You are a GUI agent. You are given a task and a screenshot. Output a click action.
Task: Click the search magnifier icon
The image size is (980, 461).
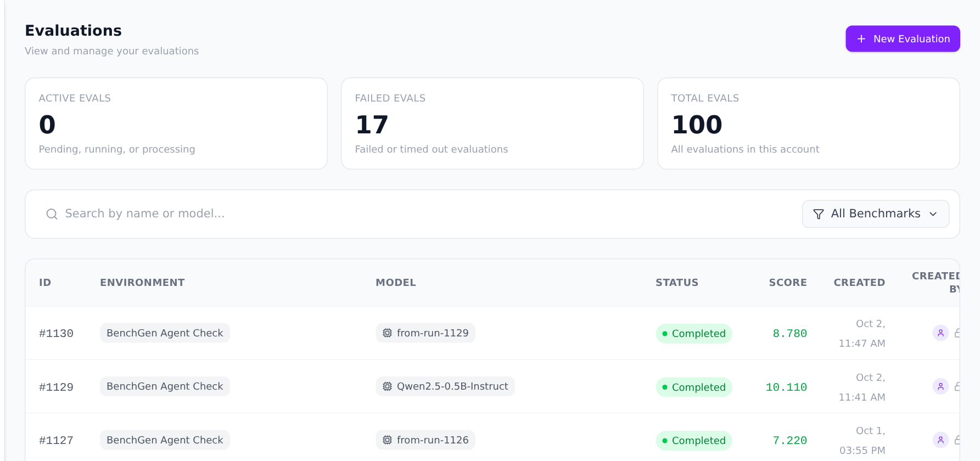tap(52, 214)
